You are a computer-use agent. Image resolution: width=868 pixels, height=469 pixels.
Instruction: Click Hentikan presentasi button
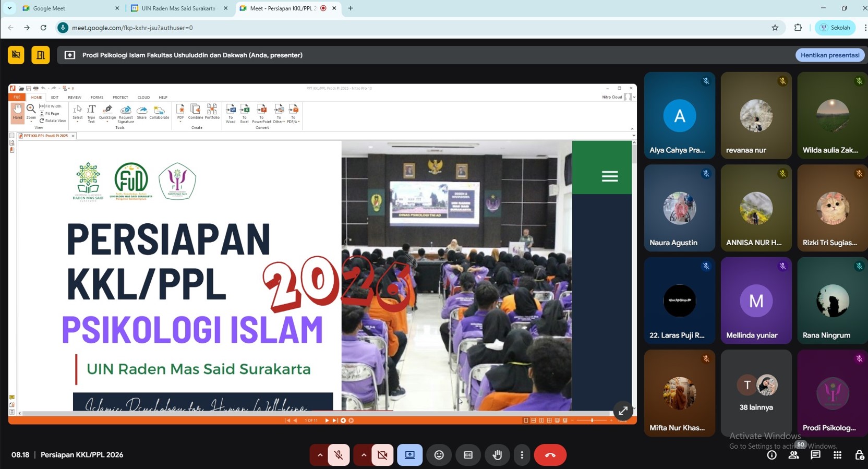coord(829,55)
